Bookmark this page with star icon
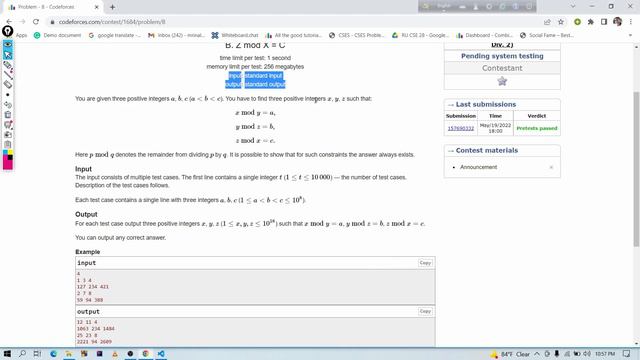 pos(561,22)
